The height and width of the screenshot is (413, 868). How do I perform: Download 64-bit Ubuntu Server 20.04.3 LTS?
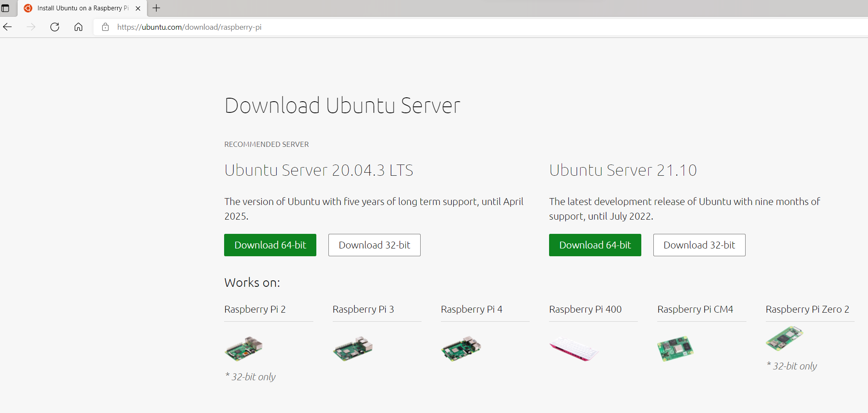(x=270, y=245)
